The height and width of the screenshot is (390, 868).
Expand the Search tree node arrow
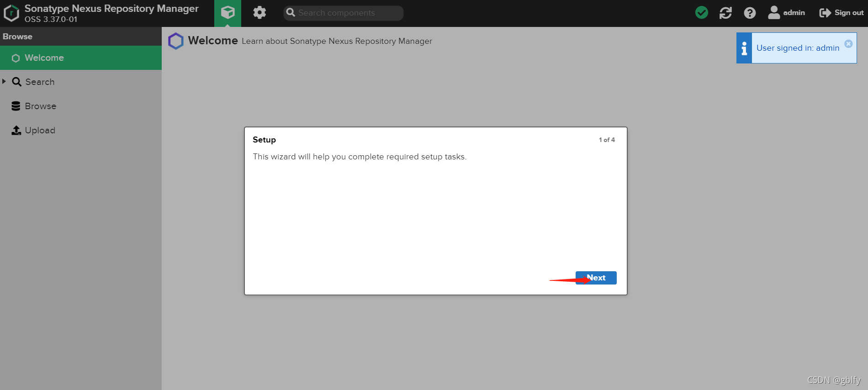point(4,81)
